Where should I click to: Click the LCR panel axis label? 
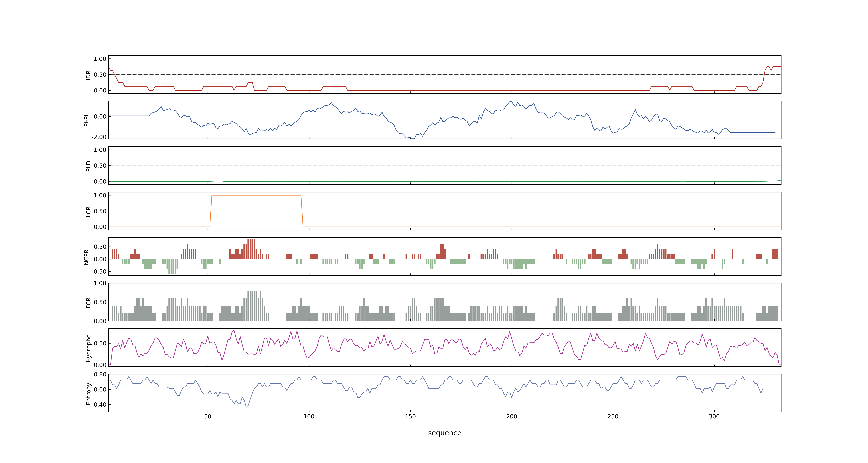(x=88, y=211)
